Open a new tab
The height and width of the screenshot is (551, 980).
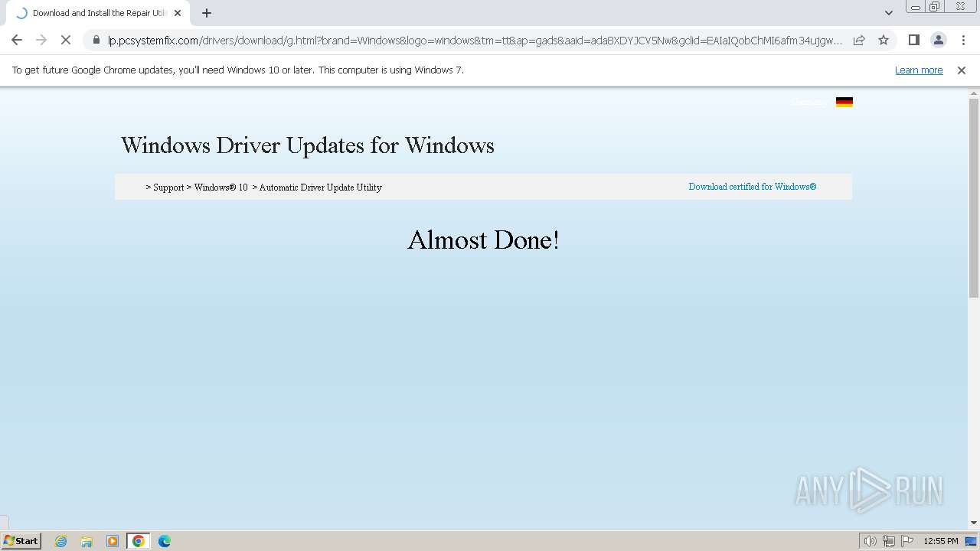click(207, 13)
